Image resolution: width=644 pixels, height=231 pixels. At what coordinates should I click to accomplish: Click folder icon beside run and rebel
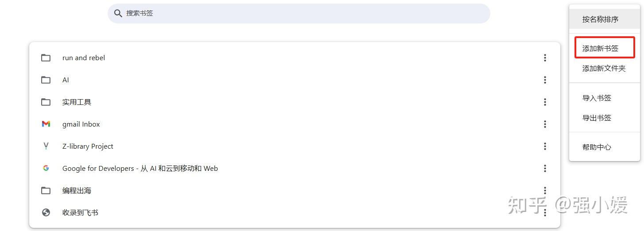46,58
